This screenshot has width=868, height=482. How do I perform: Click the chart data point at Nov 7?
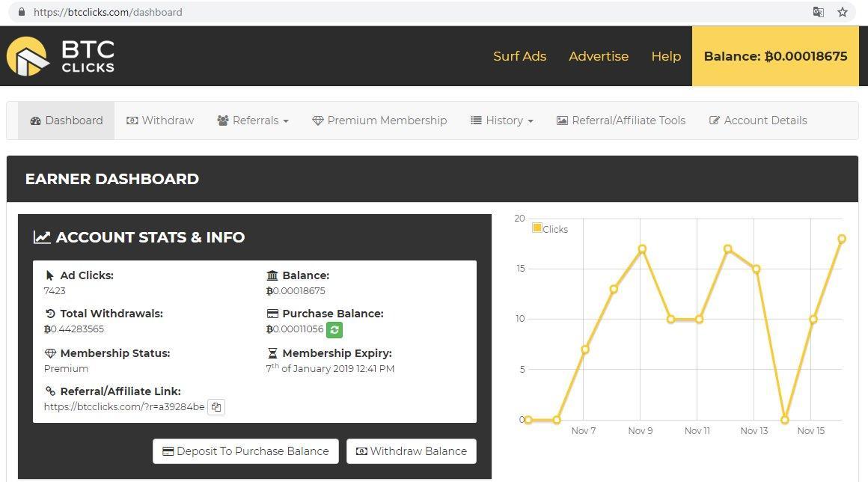click(x=585, y=350)
